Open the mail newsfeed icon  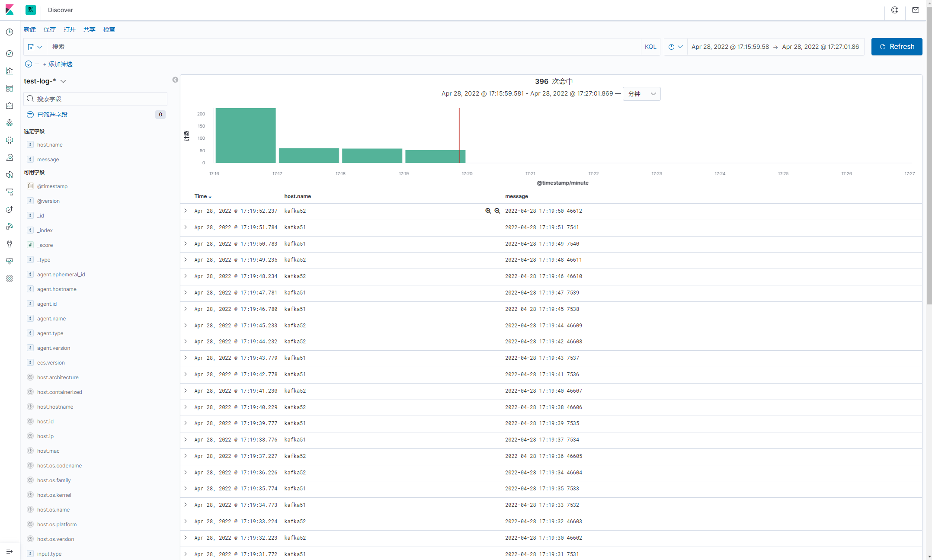pyautogui.click(x=915, y=10)
